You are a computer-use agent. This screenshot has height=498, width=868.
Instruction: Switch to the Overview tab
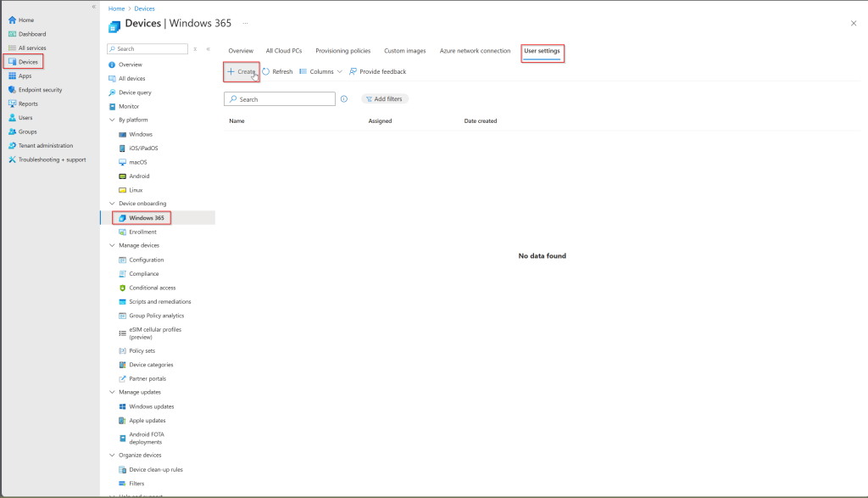241,50
